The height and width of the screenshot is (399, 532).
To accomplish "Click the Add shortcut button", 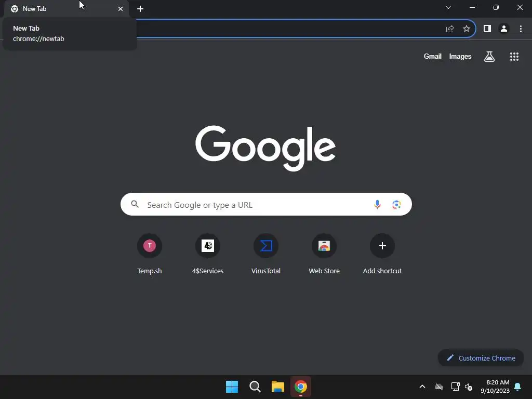I will (382, 254).
